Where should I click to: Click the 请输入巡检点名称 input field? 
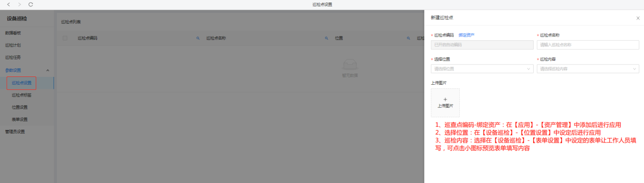pyautogui.click(x=587, y=45)
